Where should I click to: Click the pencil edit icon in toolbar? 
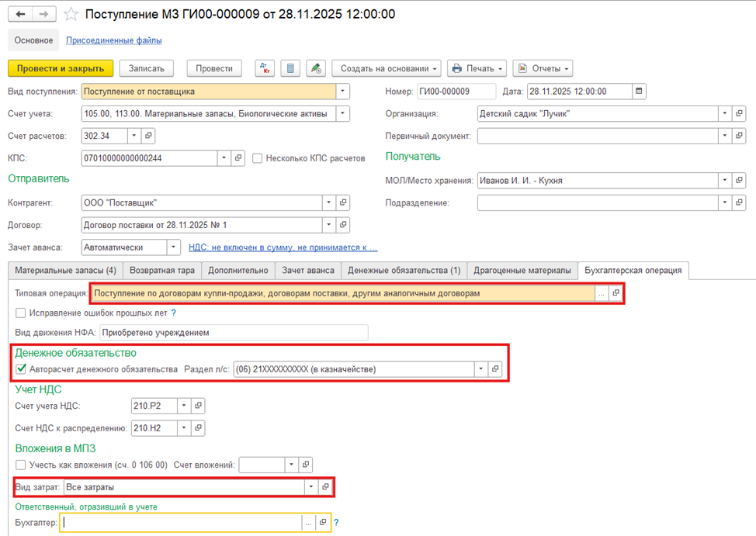(x=316, y=68)
